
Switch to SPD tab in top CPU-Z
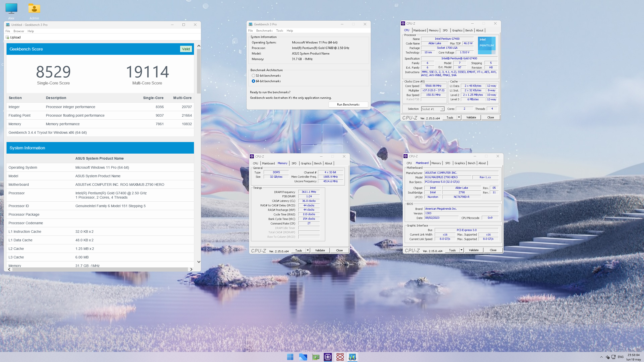pos(445,30)
